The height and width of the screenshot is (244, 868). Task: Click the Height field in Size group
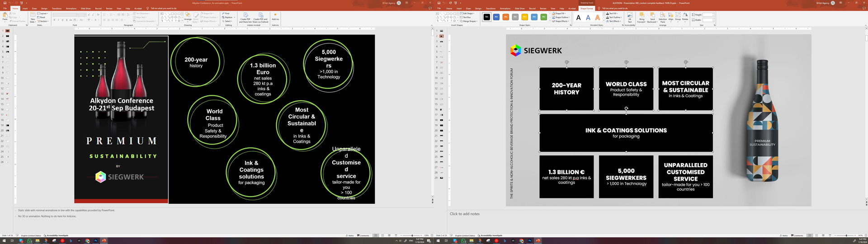708,15
